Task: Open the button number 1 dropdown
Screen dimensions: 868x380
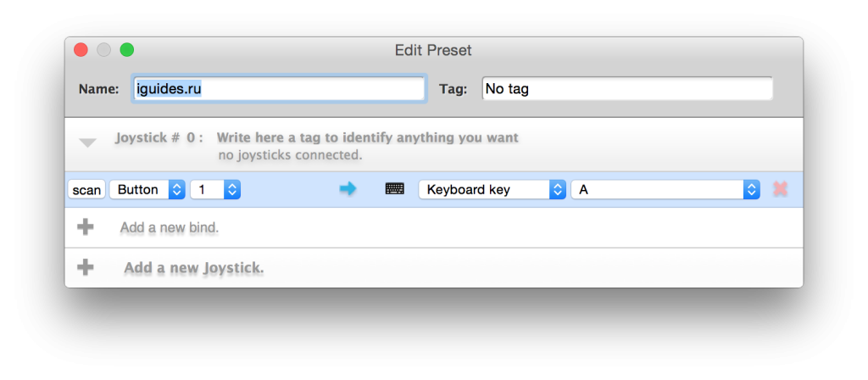Action: [x=216, y=190]
